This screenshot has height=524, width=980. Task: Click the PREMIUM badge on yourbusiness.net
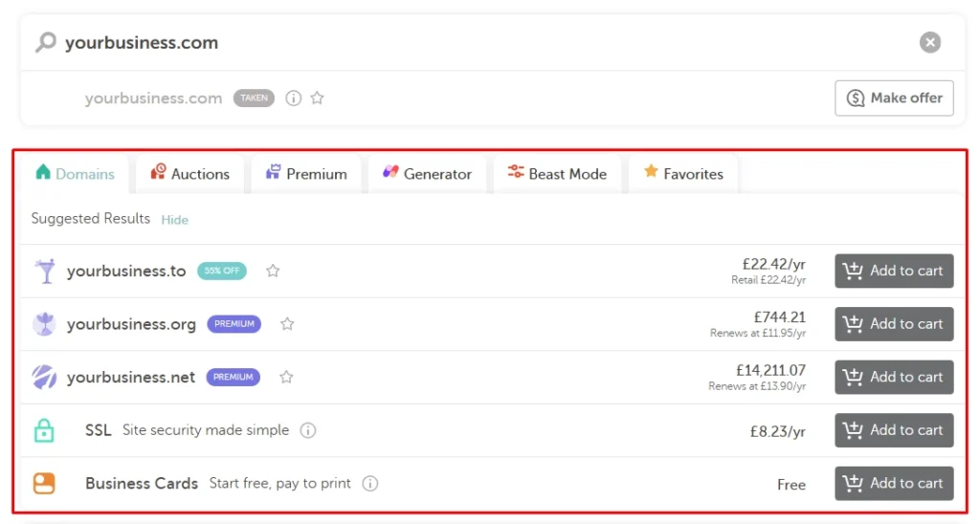(234, 378)
